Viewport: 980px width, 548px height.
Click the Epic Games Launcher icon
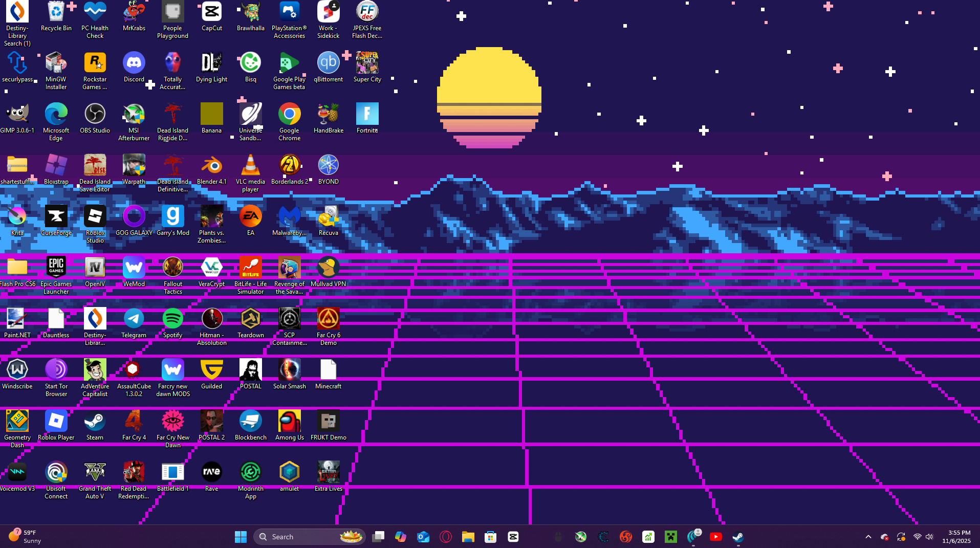(x=56, y=268)
